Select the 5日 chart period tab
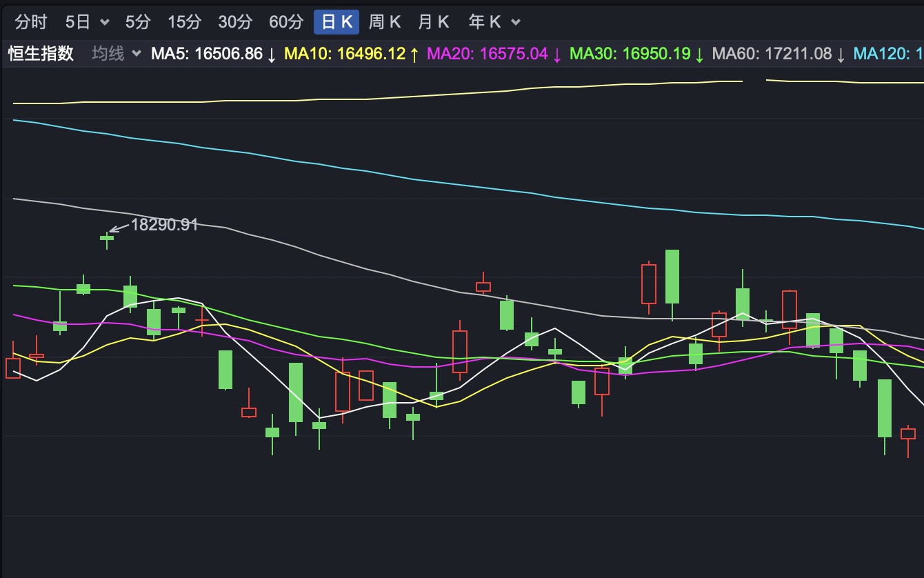Image resolution: width=924 pixels, height=578 pixels. 78,22
